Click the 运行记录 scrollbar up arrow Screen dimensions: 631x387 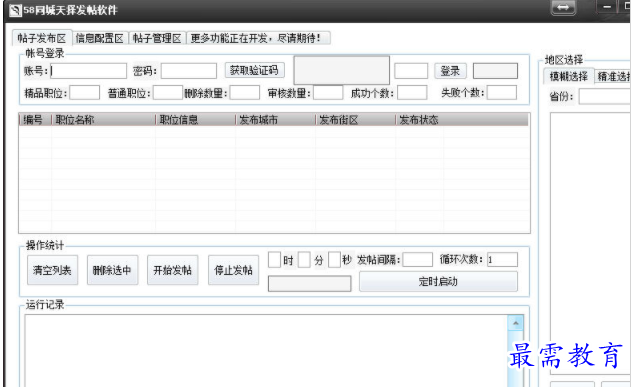(516, 323)
